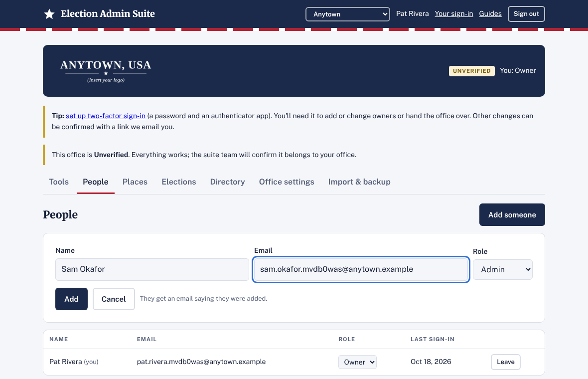This screenshot has width=588, height=379.
Task: Switch to Office settings tab
Action: click(x=287, y=182)
